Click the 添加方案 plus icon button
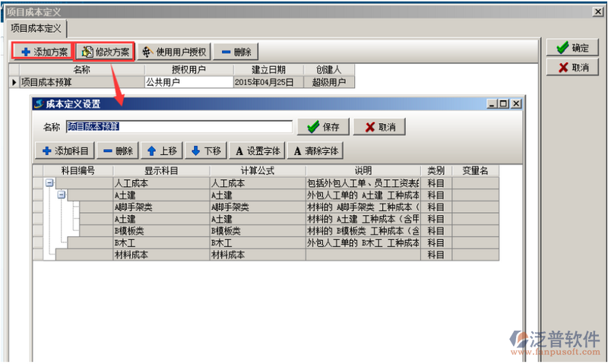This screenshot has height=364, width=608. [43, 52]
